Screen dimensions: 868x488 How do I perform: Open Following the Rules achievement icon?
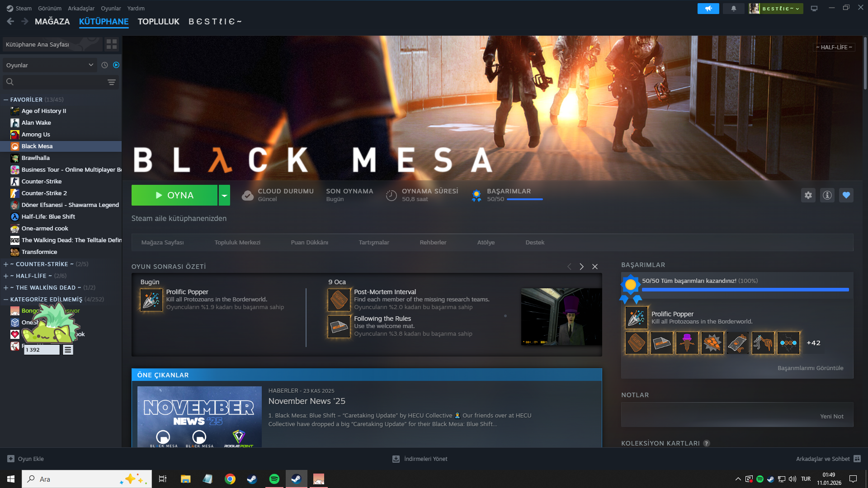(x=339, y=327)
